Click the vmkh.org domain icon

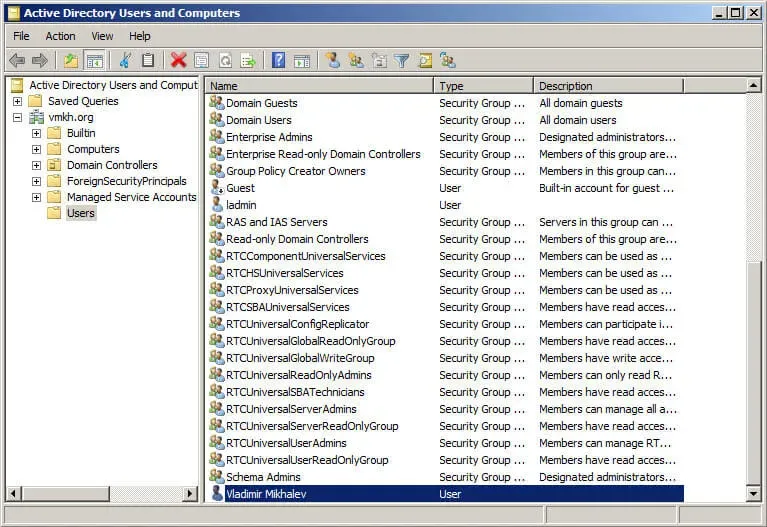click(x=36, y=117)
